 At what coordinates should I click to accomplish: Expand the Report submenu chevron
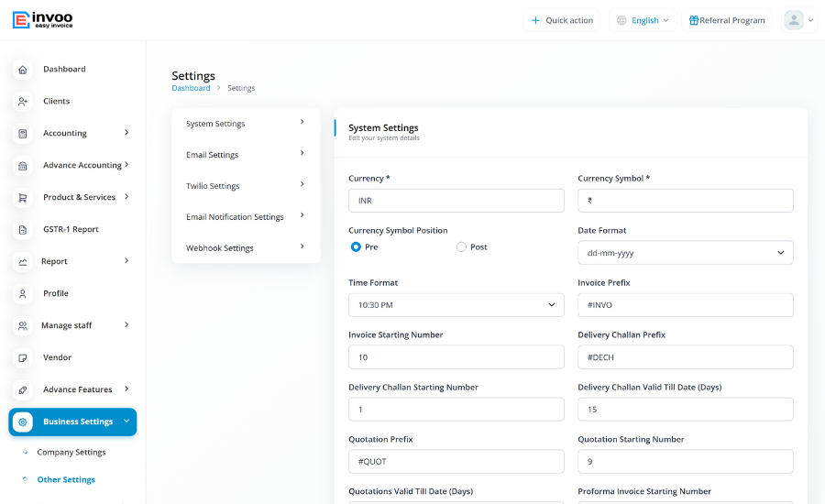[x=126, y=260]
